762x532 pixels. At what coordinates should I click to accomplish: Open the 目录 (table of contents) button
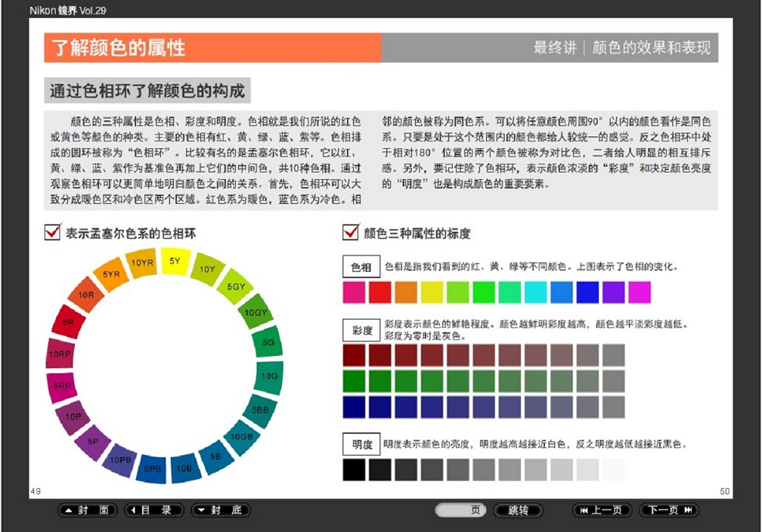pyautogui.click(x=154, y=510)
